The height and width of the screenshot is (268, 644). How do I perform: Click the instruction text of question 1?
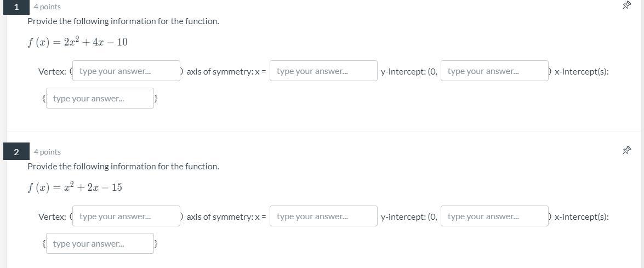[123, 21]
